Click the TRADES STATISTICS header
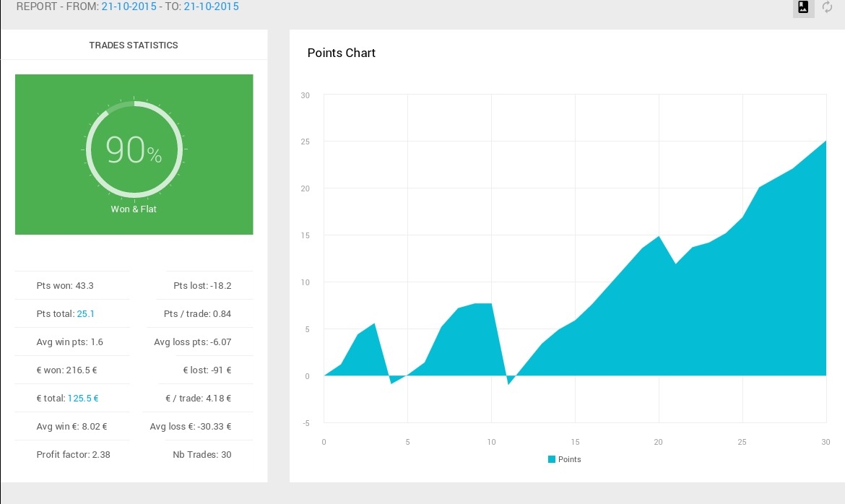The image size is (845, 504). [x=134, y=45]
